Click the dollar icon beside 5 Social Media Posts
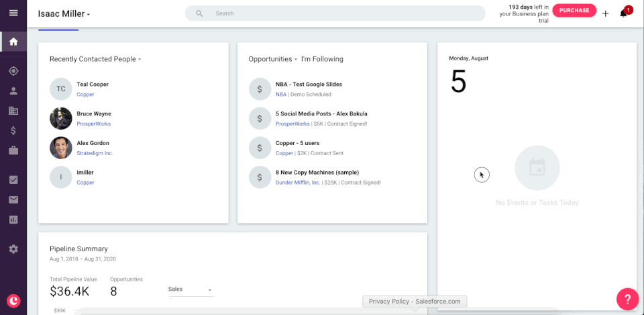644x315 pixels. pos(260,118)
